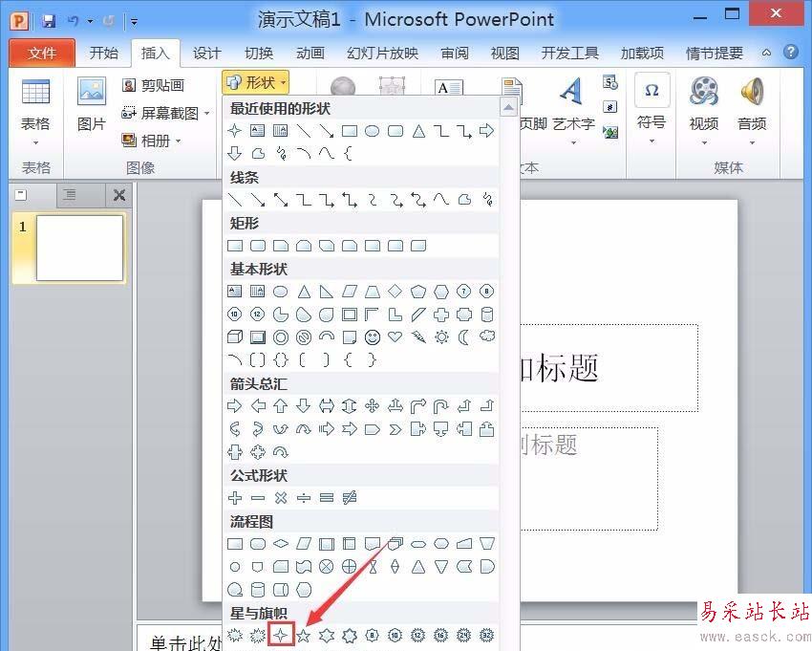Switch to the Home tab
Viewport: 812px width, 651px height.
103,53
